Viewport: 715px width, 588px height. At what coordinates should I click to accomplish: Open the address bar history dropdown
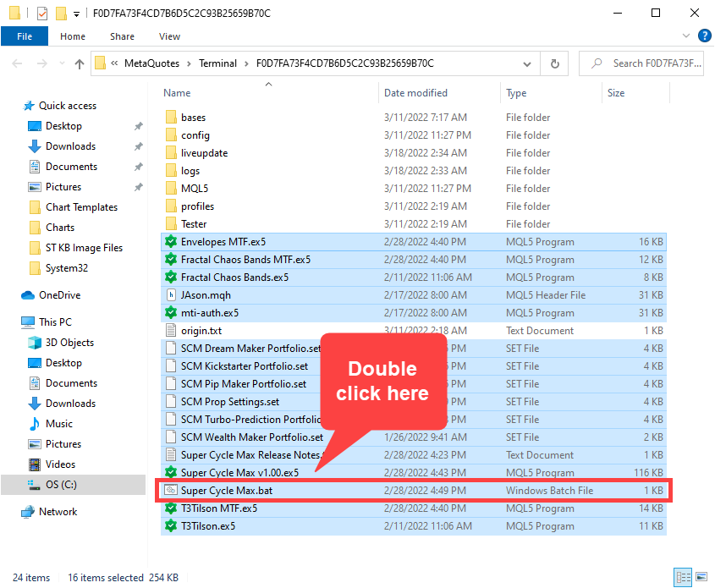(528, 63)
